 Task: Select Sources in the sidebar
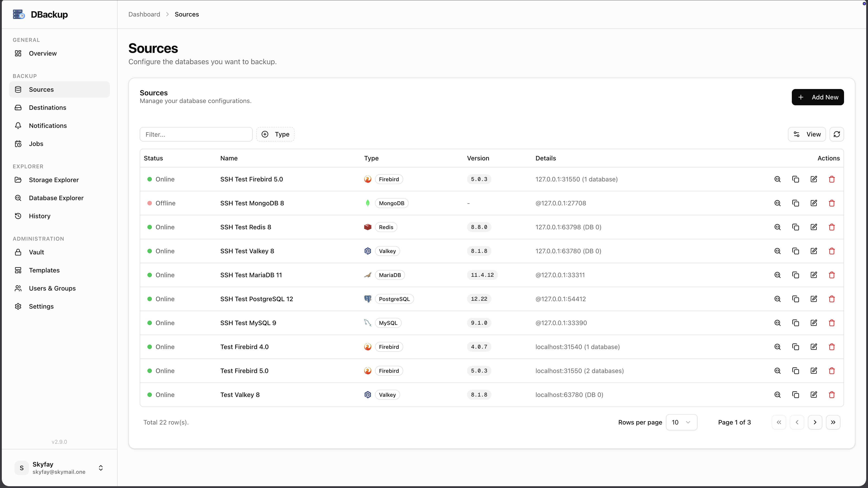(x=59, y=90)
